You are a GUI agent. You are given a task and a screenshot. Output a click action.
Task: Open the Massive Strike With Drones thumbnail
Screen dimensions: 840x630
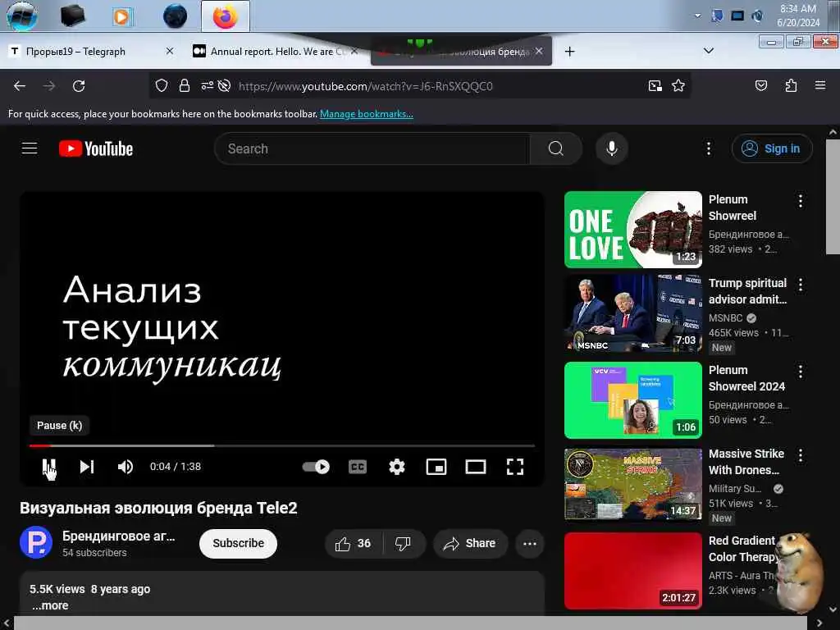pyautogui.click(x=632, y=484)
